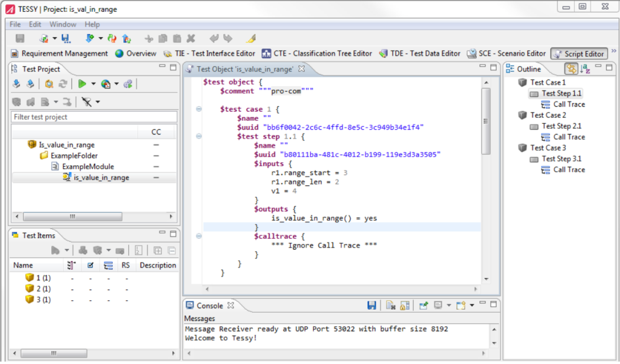Click the green Run test play icon
This screenshot has height=364, width=620.
pos(82,84)
